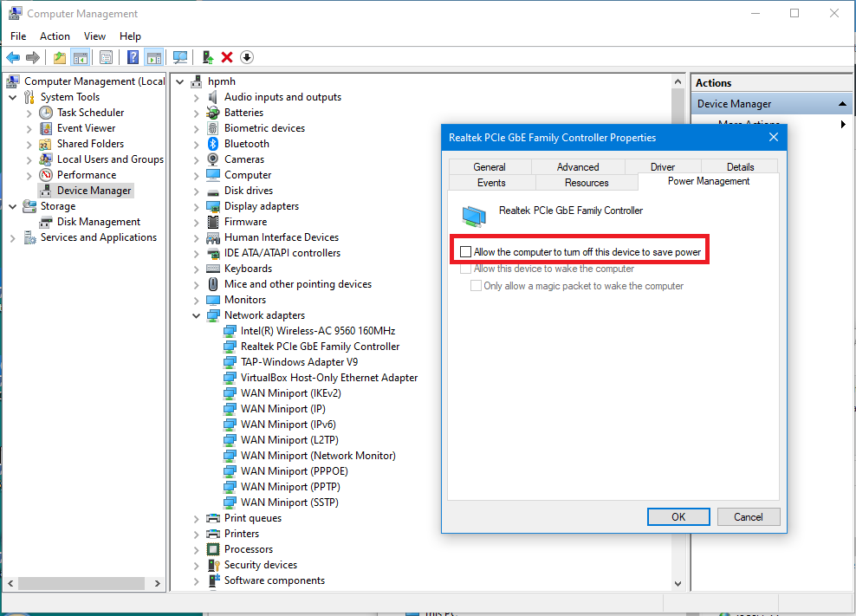This screenshot has height=616, width=856.
Task: Switch to the Driver tab
Action: tap(661, 166)
